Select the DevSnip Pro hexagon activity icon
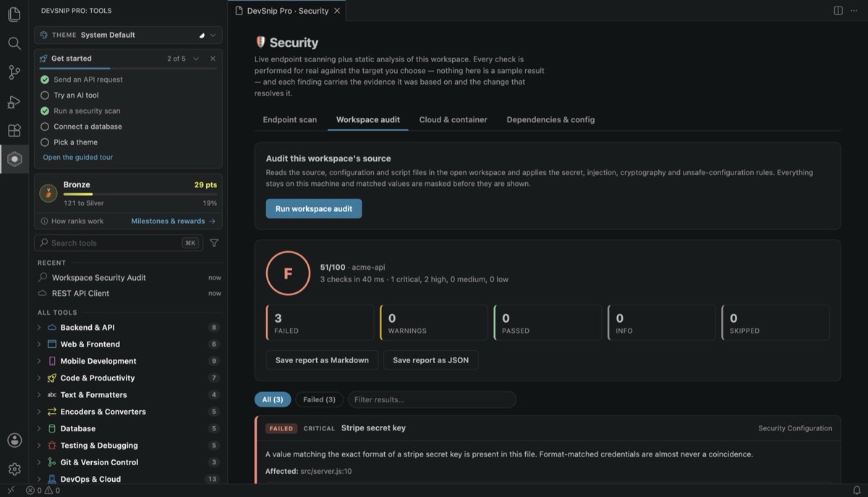 pos(14,159)
